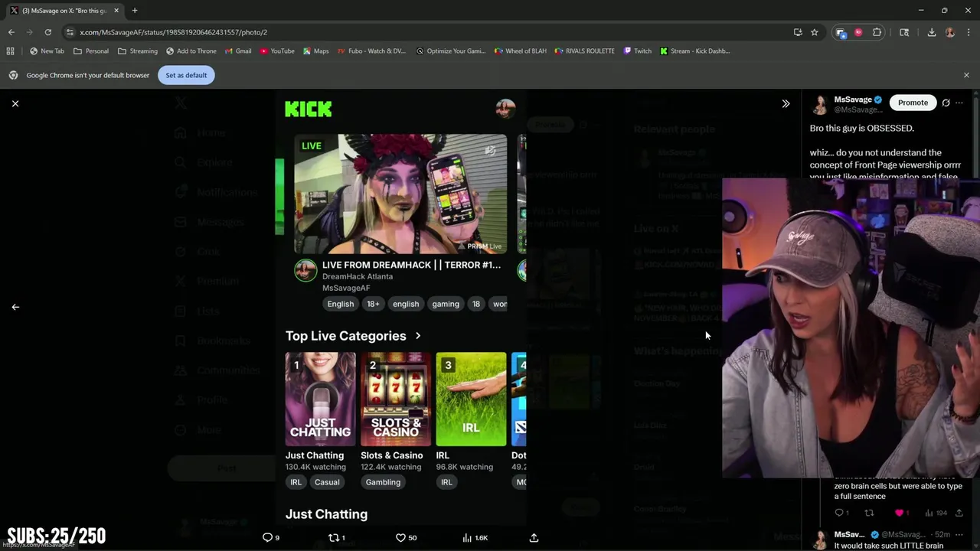This screenshot has width=980, height=551.
Task: Open the RIVALS ROULETTE bookmark
Action: tap(585, 51)
